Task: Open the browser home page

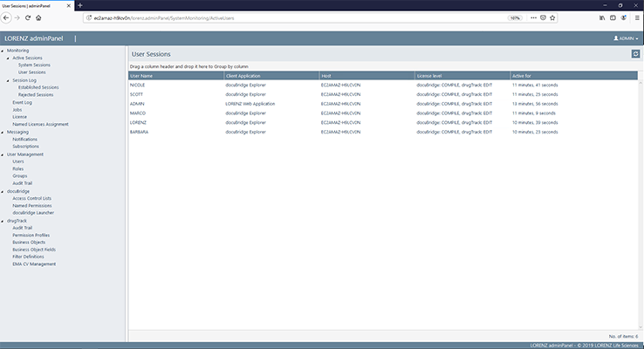Action: click(38, 17)
